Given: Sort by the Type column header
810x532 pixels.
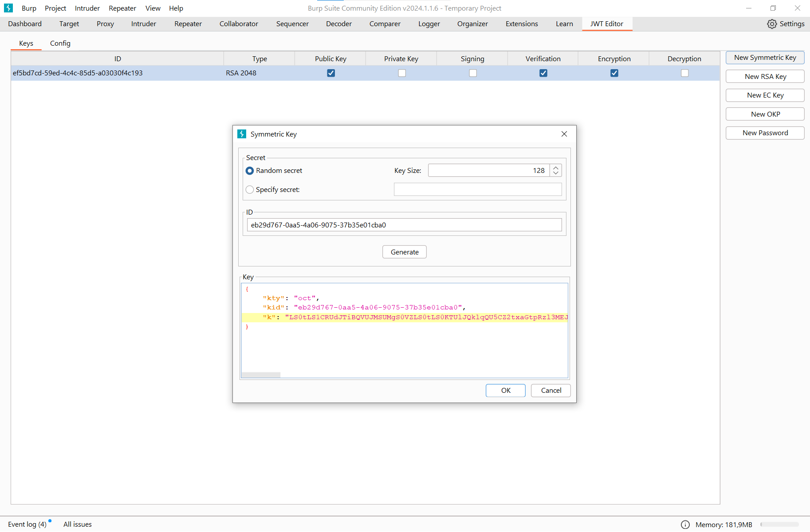Looking at the screenshot, I should point(260,59).
